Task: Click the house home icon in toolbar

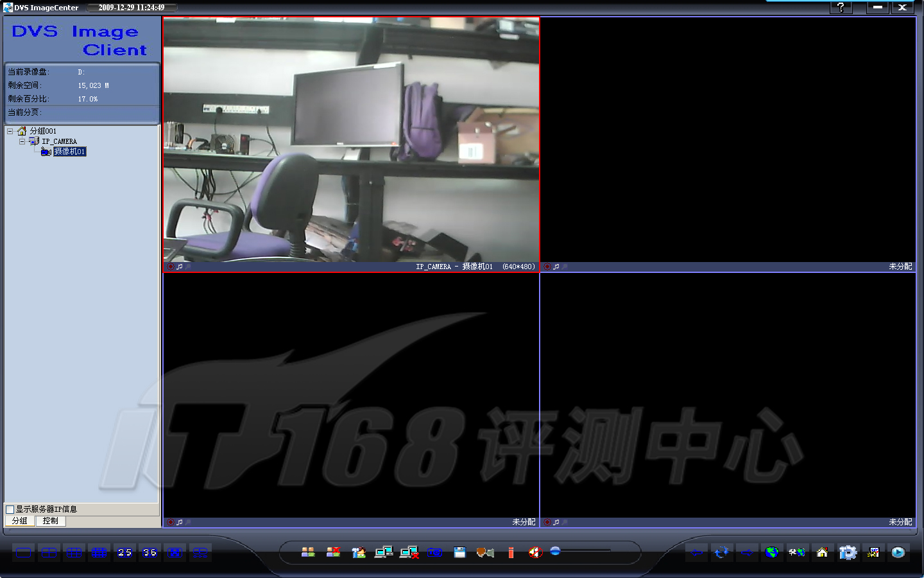Action: pyautogui.click(x=822, y=552)
